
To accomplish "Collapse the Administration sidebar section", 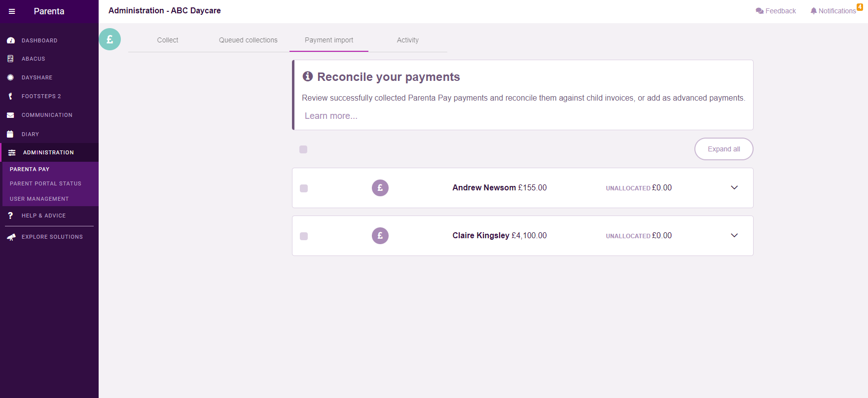I will point(49,152).
